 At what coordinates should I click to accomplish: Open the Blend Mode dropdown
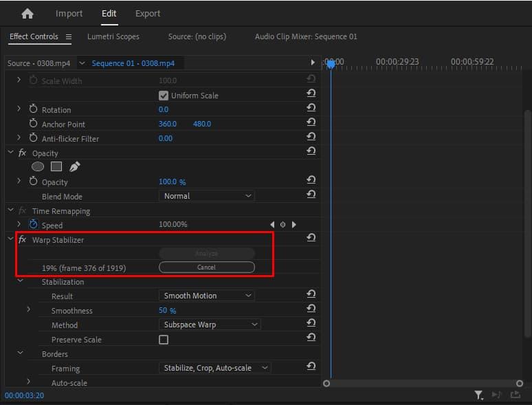pyautogui.click(x=206, y=196)
